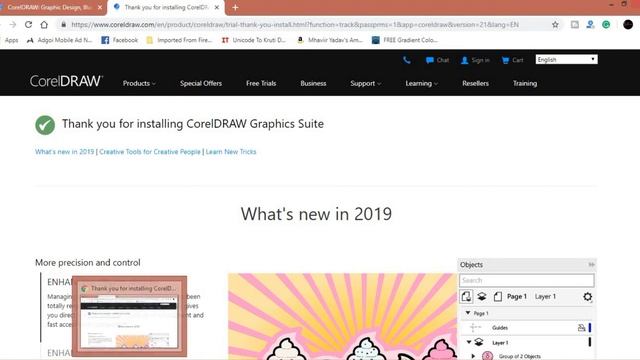The height and width of the screenshot is (360, 640).
Task: Open Imported From Firefox bookmark folder
Action: click(x=179, y=40)
